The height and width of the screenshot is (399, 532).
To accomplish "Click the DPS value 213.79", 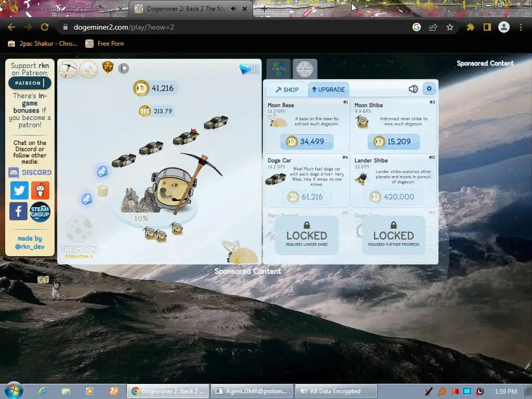I will coord(156,111).
